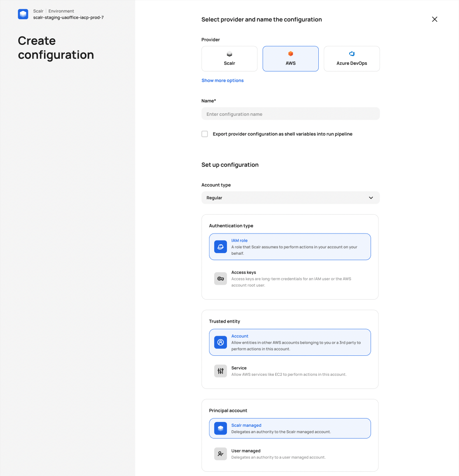Viewport: 459px width, 476px height.
Task: Click the Scalr logo in the top sidebar
Action: click(x=23, y=14)
